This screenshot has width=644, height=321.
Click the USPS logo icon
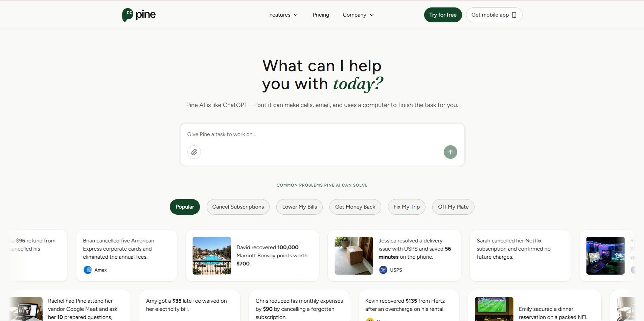click(x=383, y=270)
